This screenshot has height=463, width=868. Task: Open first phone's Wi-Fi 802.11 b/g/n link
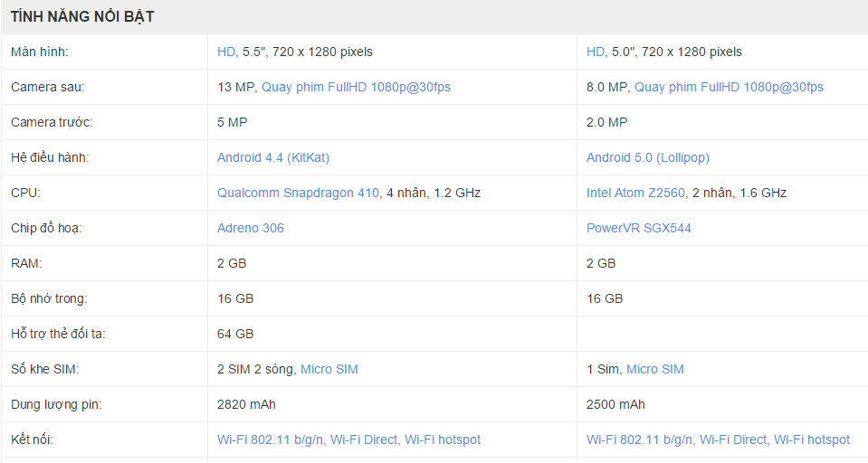click(270, 439)
